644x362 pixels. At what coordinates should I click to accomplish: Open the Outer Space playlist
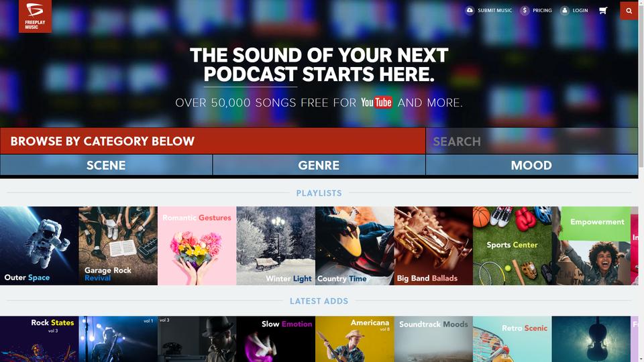[39, 246]
